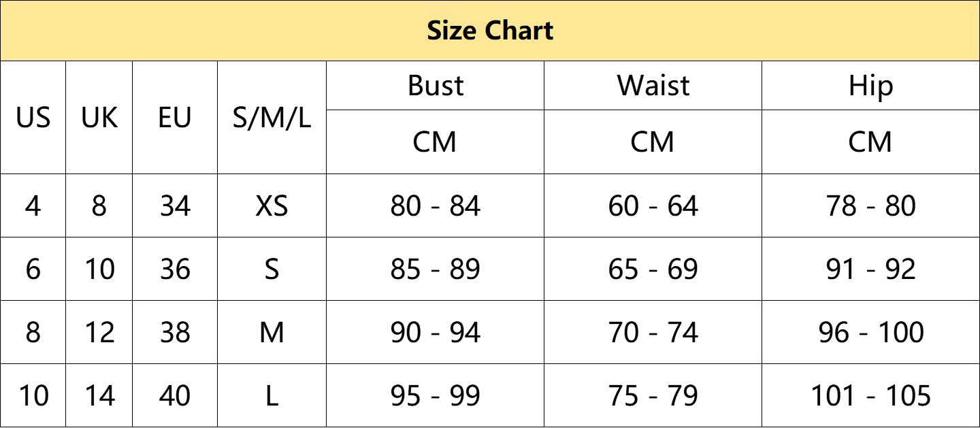The image size is (980, 428).
Task: Click the Bust column header
Action: [x=436, y=86]
